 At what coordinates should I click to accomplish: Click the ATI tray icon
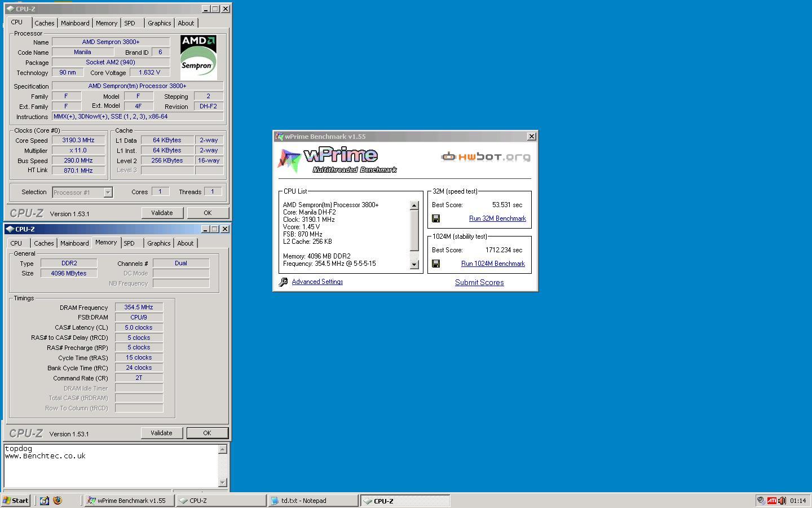point(771,500)
